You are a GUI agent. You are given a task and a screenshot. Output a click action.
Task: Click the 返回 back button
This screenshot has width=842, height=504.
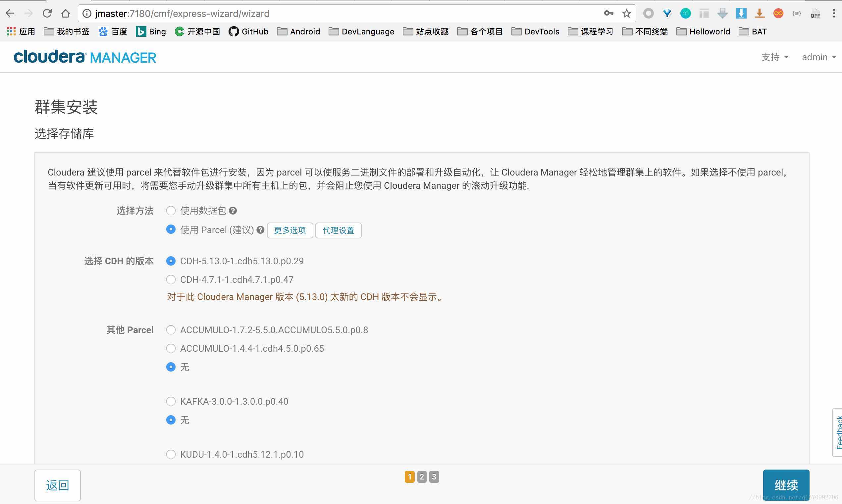(57, 485)
